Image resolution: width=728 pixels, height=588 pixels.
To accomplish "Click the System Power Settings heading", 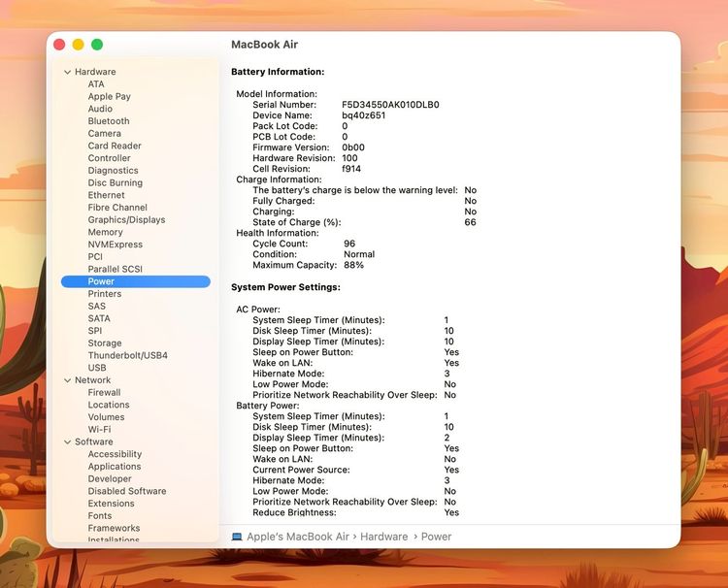I will [x=285, y=287].
